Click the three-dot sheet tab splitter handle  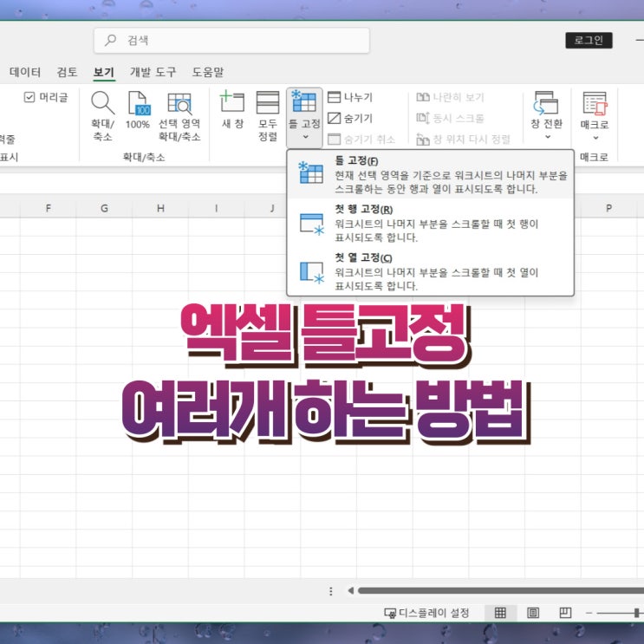tap(330, 590)
